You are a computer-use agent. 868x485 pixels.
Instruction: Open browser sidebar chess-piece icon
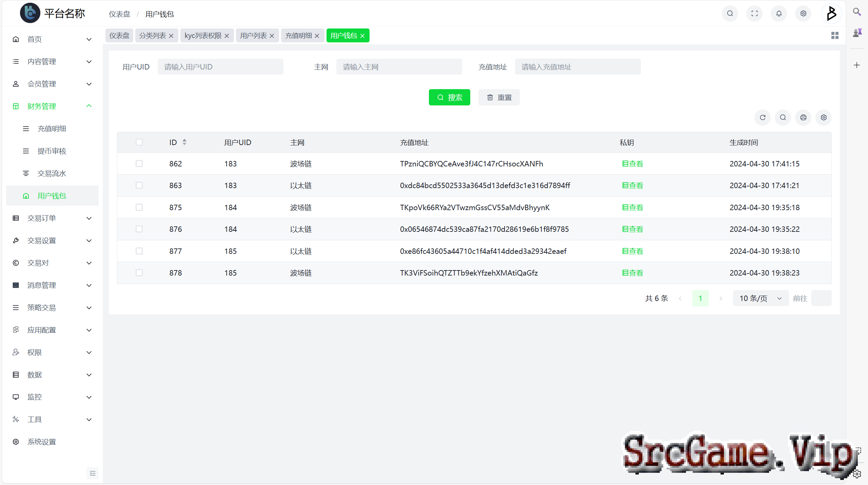(857, 33)
